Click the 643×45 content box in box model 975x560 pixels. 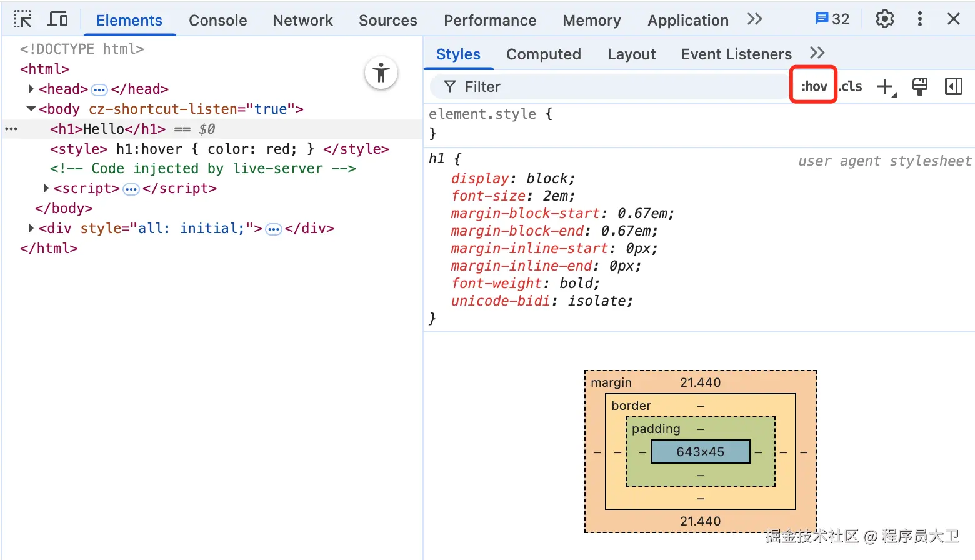tap(700, 452)
